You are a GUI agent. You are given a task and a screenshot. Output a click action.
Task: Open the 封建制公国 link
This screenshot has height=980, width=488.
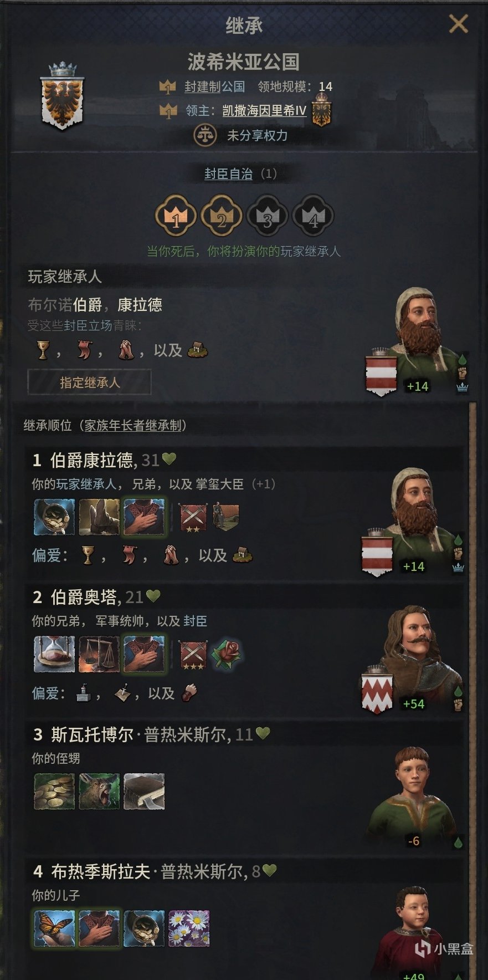(214, 86)
